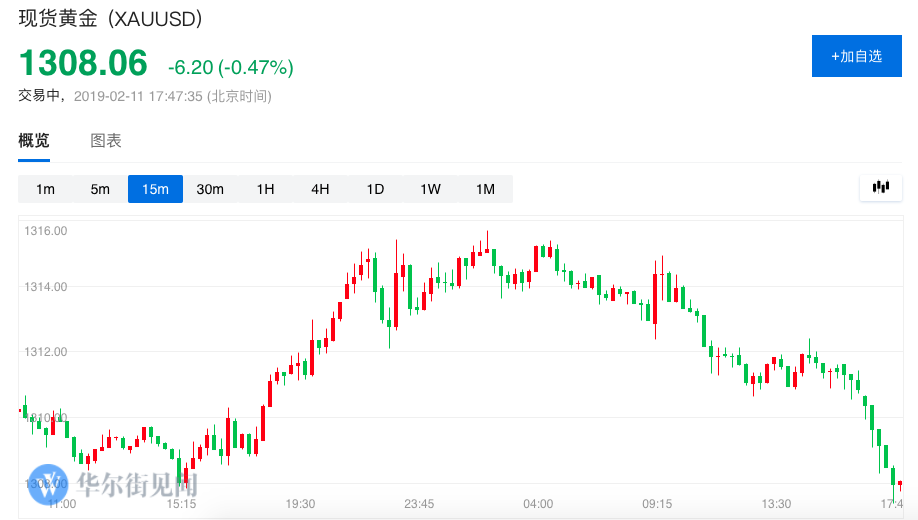Image resolution: width=918 pixels, height=520 pixels.
Task: Click the -6.20 (-0.47%) change value
Action: point(231,67)
